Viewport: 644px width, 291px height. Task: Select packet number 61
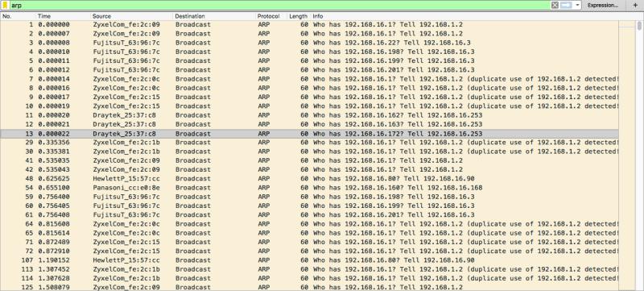[x=309, y=215]
